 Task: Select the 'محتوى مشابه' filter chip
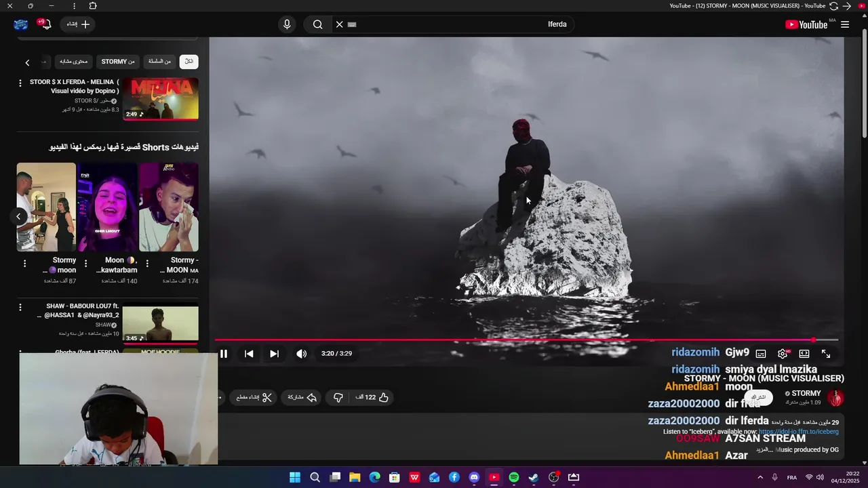click(x=74, y=62)
